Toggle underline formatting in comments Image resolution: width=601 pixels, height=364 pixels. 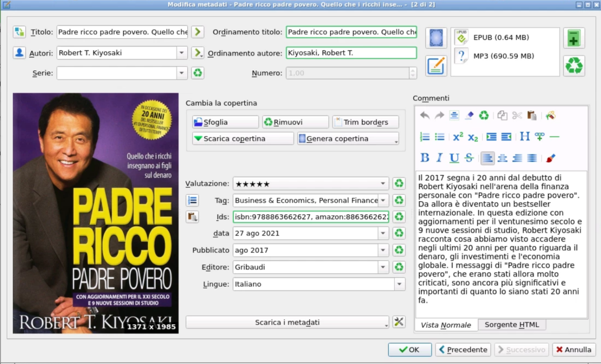[454, 158]
